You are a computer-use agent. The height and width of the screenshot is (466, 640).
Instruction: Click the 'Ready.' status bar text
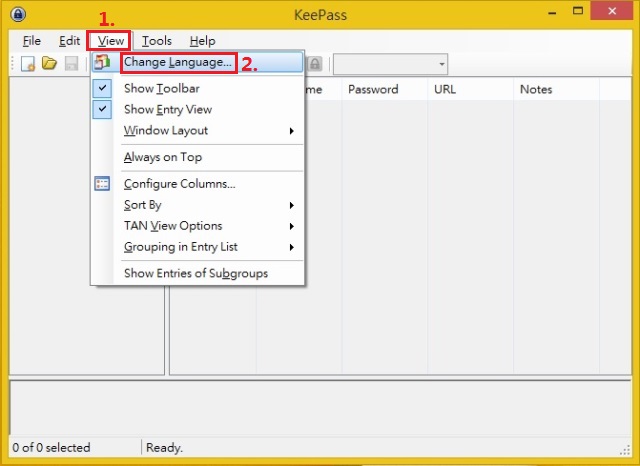point(164,448)
